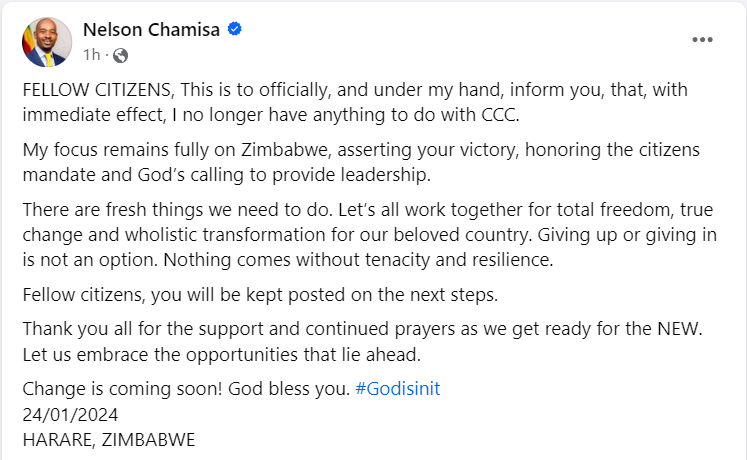Click the line 'There are fresh things we need'

point(368,210)
